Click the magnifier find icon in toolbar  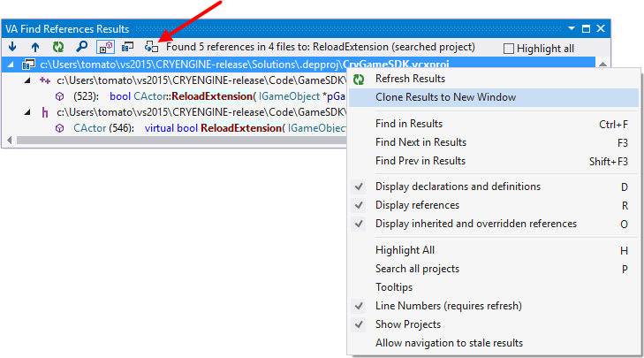[x=81, y=47]
